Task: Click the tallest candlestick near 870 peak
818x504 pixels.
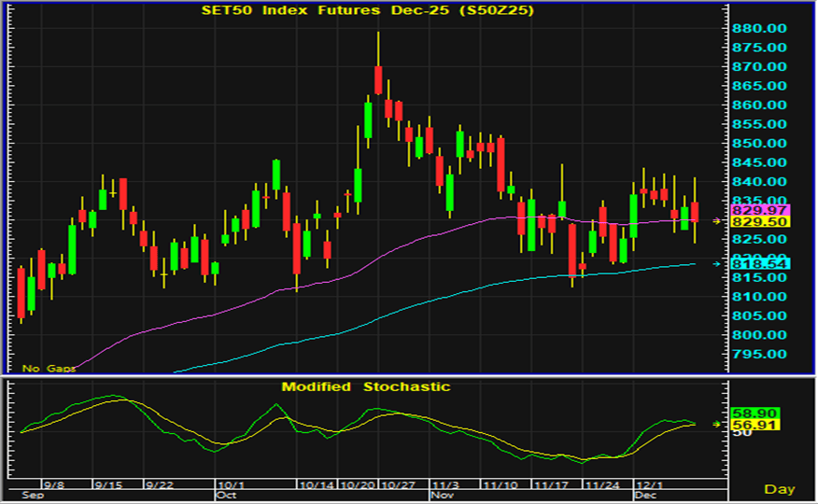Action: [x=378, y=79]
